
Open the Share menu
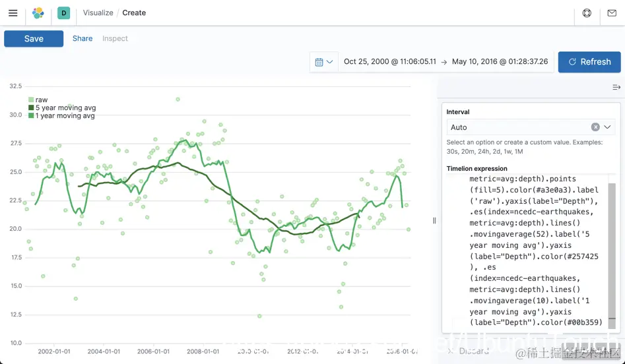(x=82, y=39)
